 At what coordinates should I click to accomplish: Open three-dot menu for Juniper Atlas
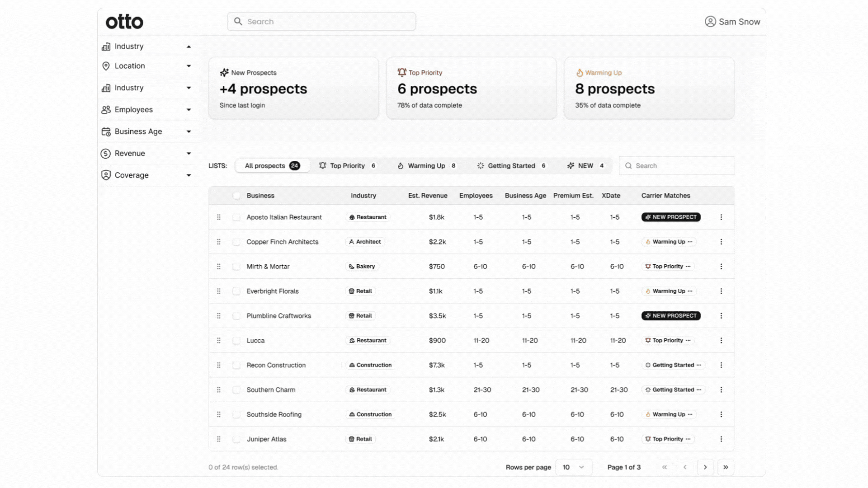pyautogui.click(x=721, y=439)
